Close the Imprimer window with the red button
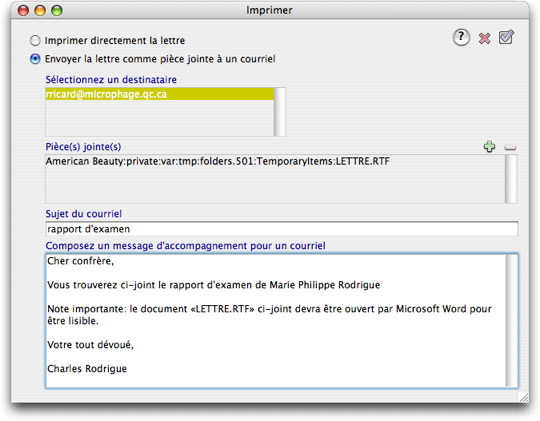Viewport: 540px width, 421px height. click(x=23, y=11)
